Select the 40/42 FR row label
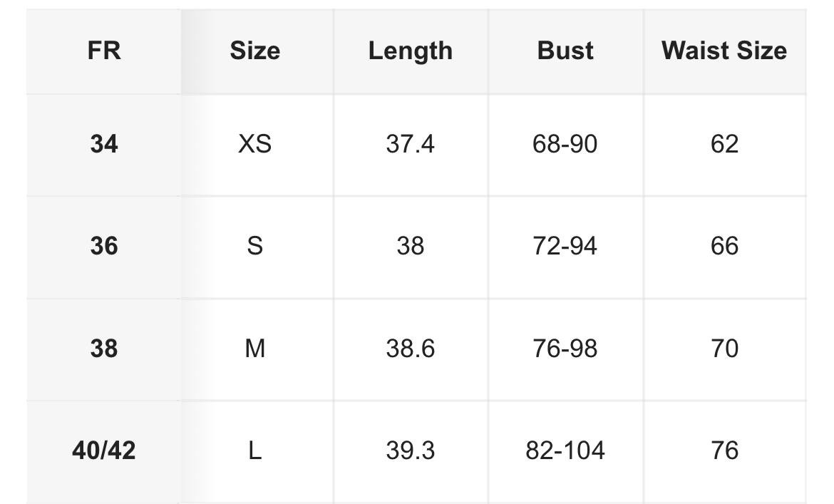Image resolution: width=834 pixels, height=504 pixels. (104, 451)
